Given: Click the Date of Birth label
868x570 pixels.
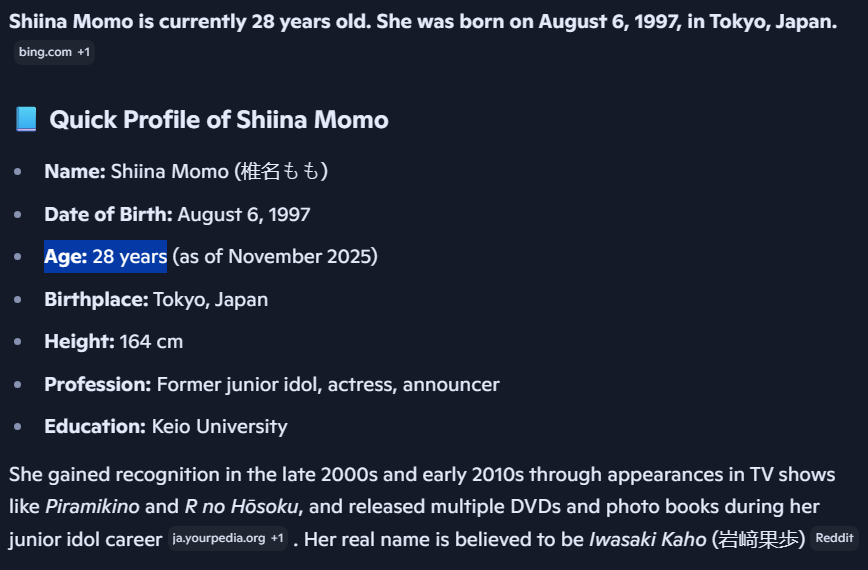Looking at the screenshot, I should tap(108, 214).
